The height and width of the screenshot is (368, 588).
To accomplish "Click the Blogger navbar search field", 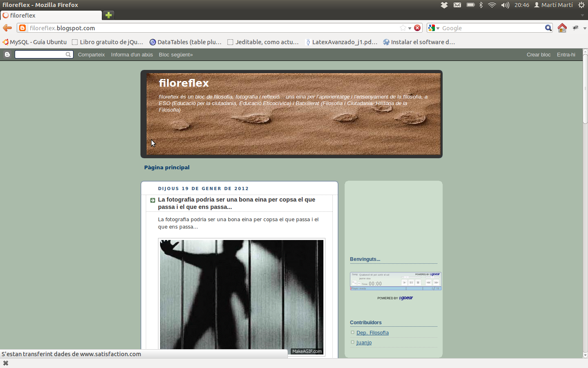I will (40, 54).
